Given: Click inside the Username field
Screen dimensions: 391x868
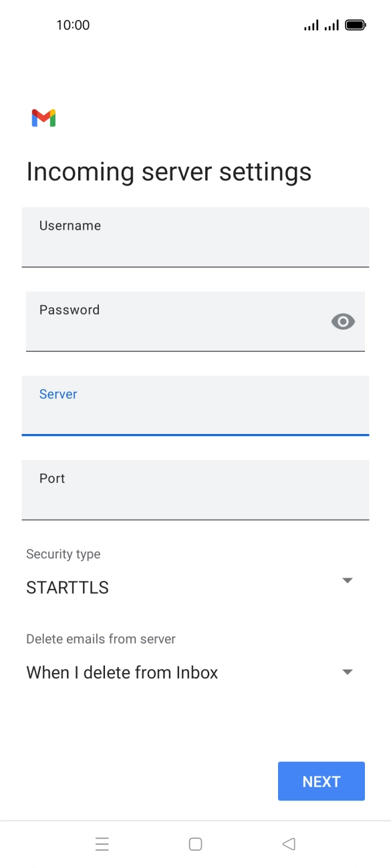Looking at the screenshot, I should (x=195, y=237).
